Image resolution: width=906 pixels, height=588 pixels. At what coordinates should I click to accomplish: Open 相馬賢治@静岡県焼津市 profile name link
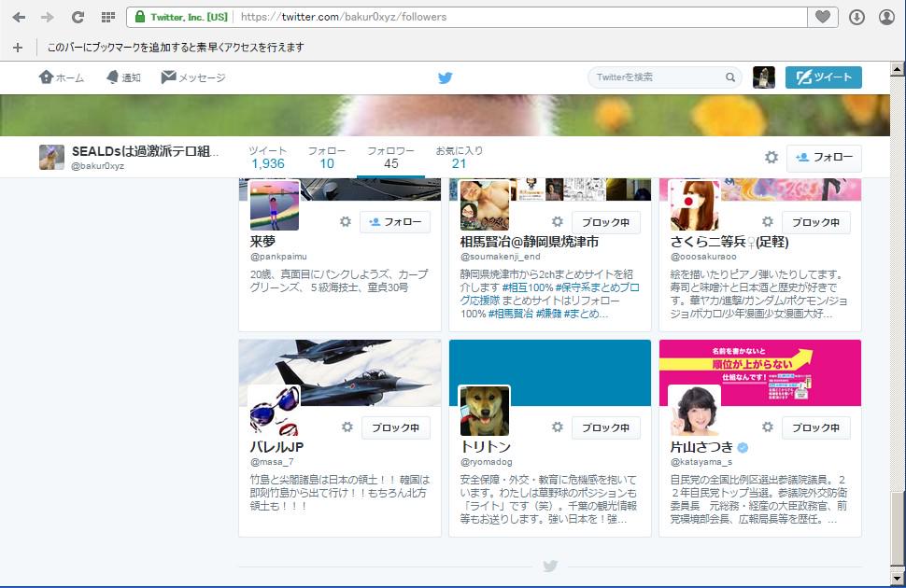pyautogui.click(x=530, y=242)
